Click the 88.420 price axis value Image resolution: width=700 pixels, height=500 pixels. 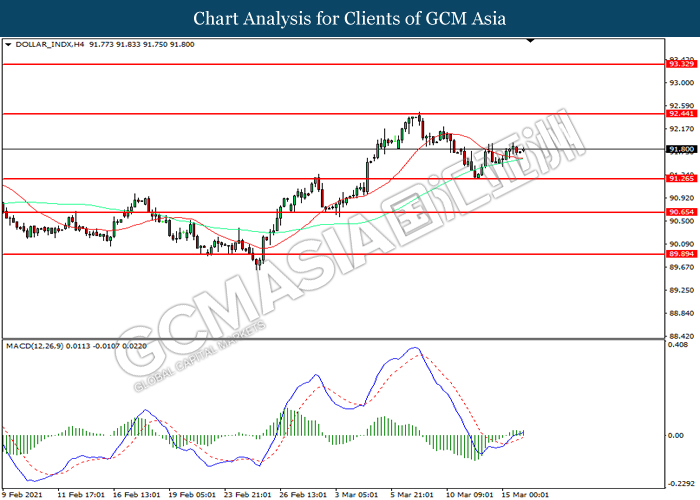(x=682, y=336)
